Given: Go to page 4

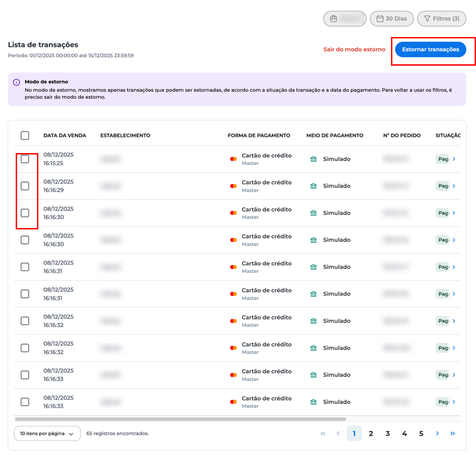Looking at the screenshot, I should [x=404, y=433].
